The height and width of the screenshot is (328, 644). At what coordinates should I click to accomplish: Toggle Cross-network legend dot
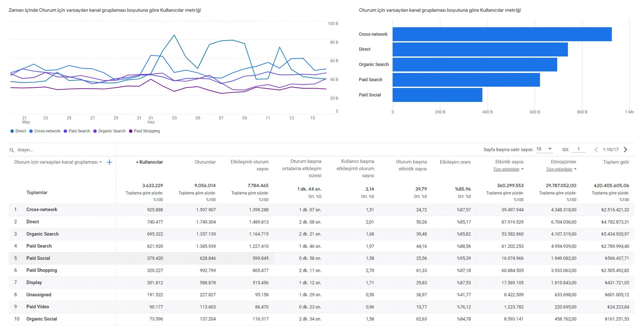pos(31,131)
